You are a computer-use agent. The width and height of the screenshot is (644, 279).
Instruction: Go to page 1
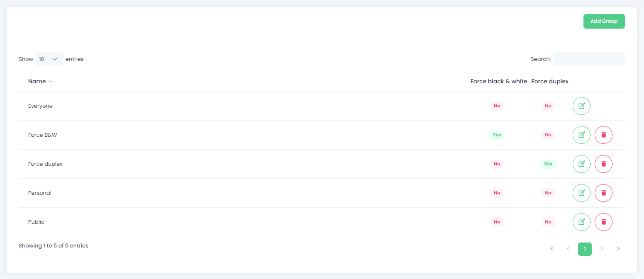tap(585, 249)
